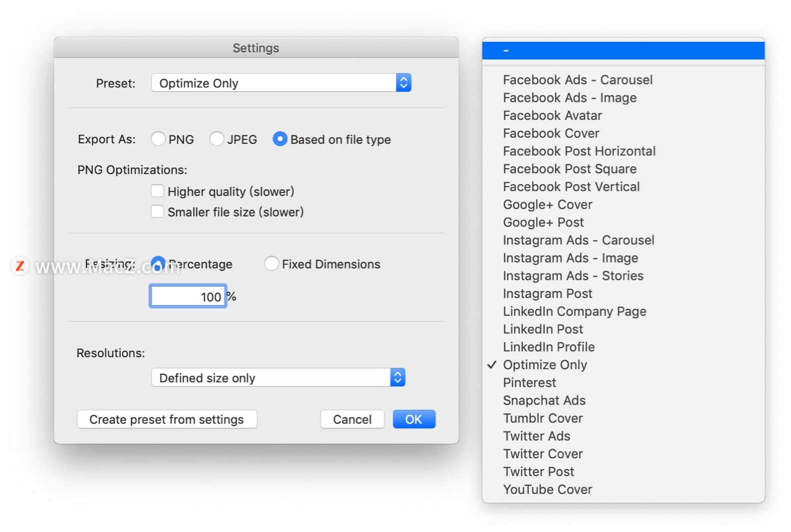This screenshot has width=791, height=532.
Task: Select the Tumblr Cover preset
Action: 623,418
